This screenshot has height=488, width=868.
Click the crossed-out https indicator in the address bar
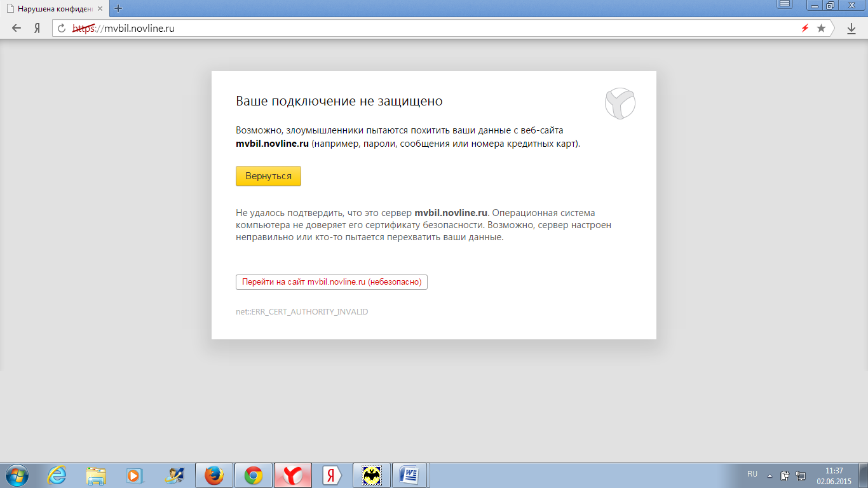84,28
